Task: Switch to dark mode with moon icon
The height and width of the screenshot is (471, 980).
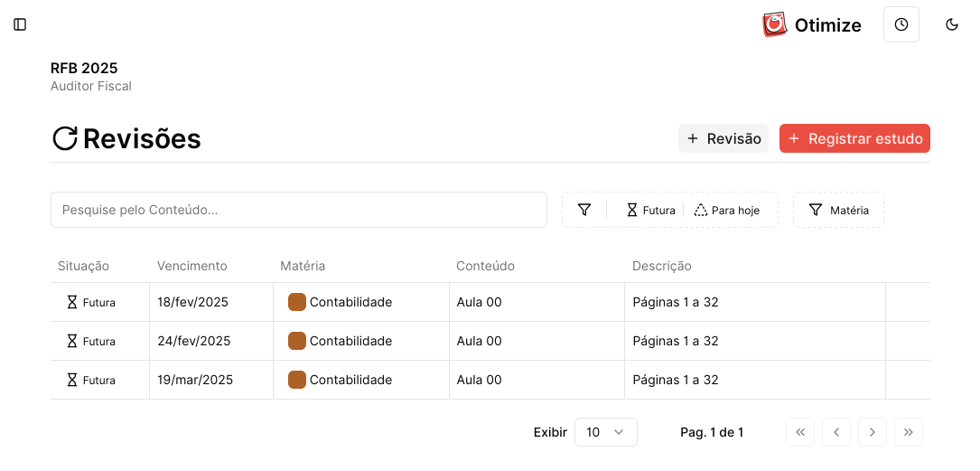Action: click(951, 24)
